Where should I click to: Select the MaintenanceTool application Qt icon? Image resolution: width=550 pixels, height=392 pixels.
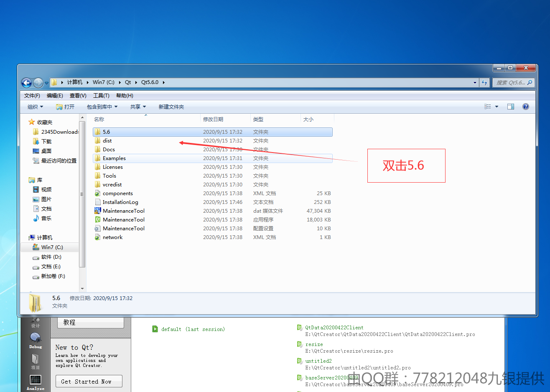(x=97, y=220)
